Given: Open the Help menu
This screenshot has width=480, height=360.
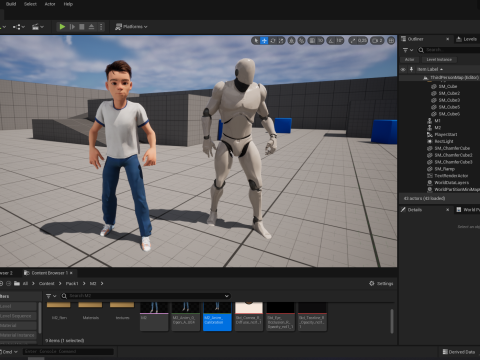Looking at the screenshot, I should pyautogui.click(x=68, y=4).
